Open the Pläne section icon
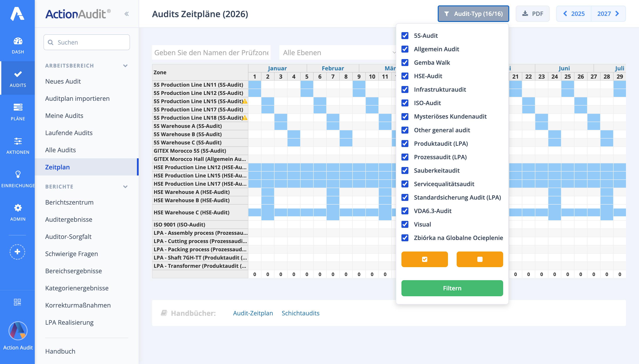 [x=18, y=107]
